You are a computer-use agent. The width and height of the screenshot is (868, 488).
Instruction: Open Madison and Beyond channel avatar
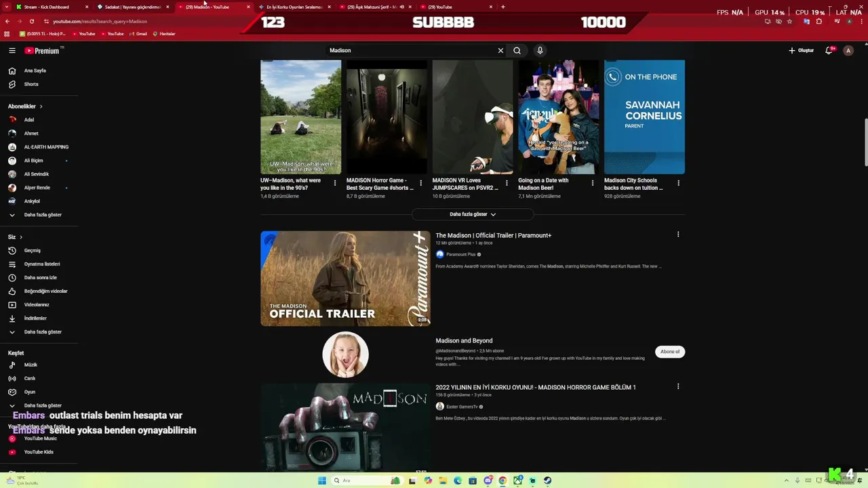345,354
